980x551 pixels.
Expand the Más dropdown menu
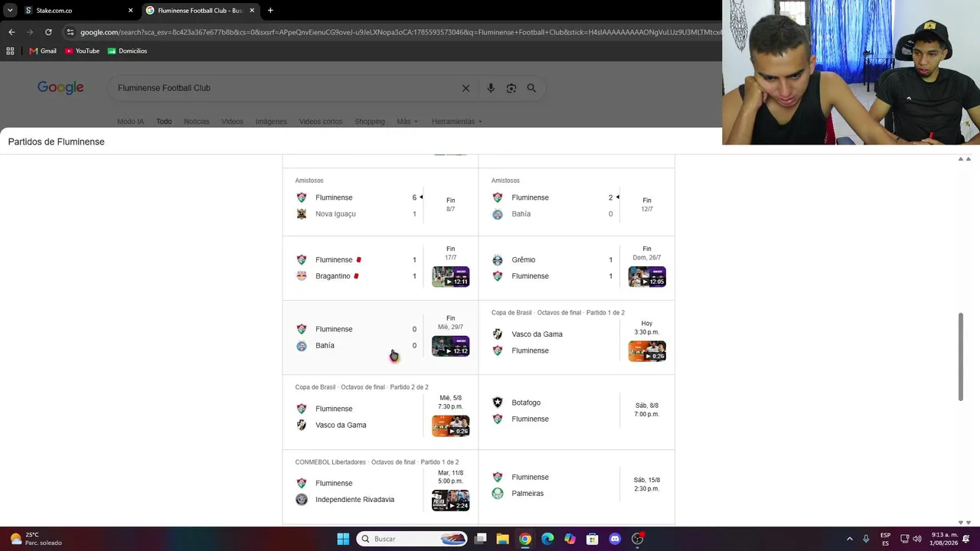pos(407,122)
